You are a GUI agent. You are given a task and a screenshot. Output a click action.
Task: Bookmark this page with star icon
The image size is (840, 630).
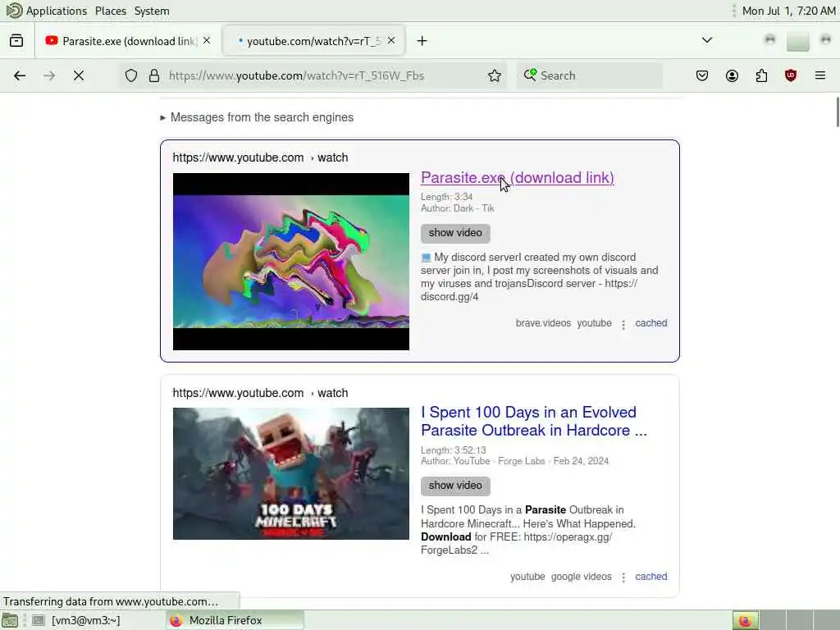point(495,75)
